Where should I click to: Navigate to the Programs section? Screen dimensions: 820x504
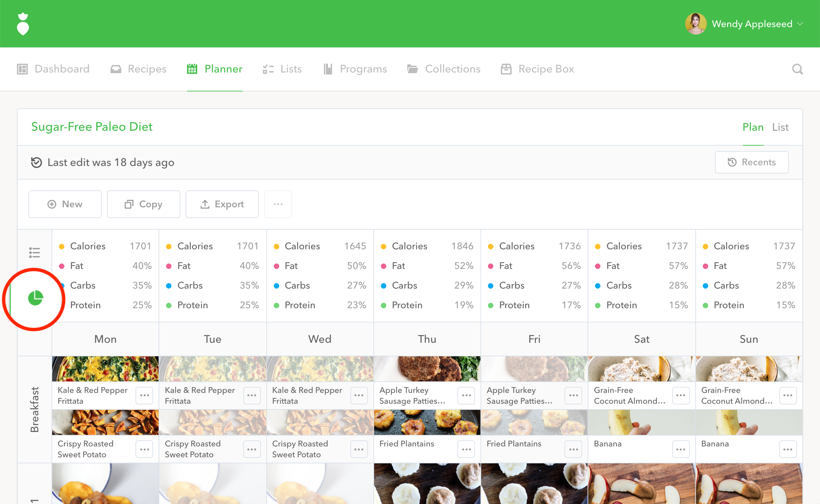pos(363,69)
